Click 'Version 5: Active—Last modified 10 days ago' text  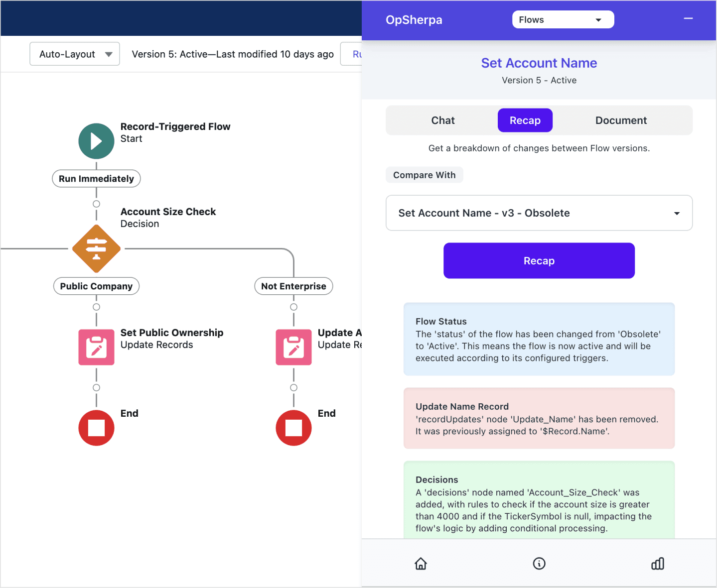click(233, 54)
